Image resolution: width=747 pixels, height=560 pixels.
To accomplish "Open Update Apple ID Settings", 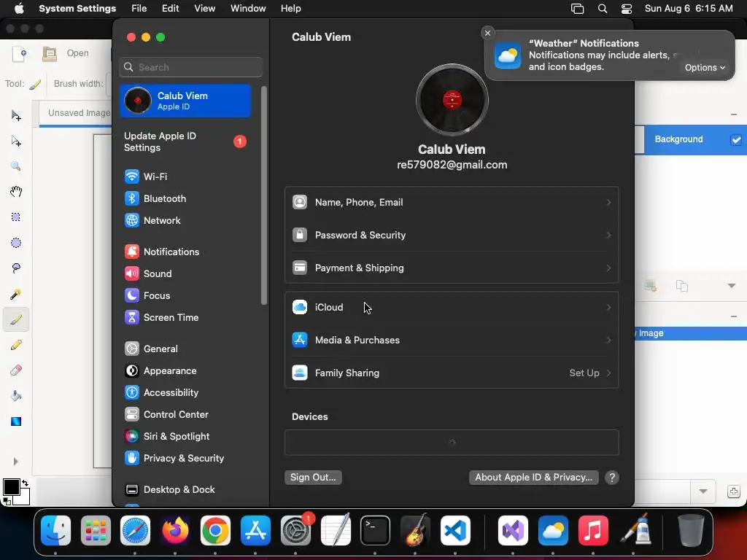I will pos(185,142).
